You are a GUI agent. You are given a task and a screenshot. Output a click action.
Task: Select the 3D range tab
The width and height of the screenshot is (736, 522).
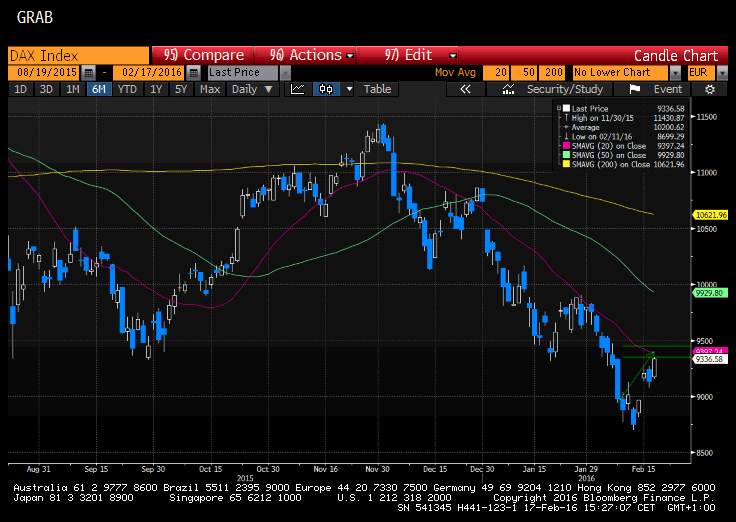pyautogui.click(x=46, y=89)
